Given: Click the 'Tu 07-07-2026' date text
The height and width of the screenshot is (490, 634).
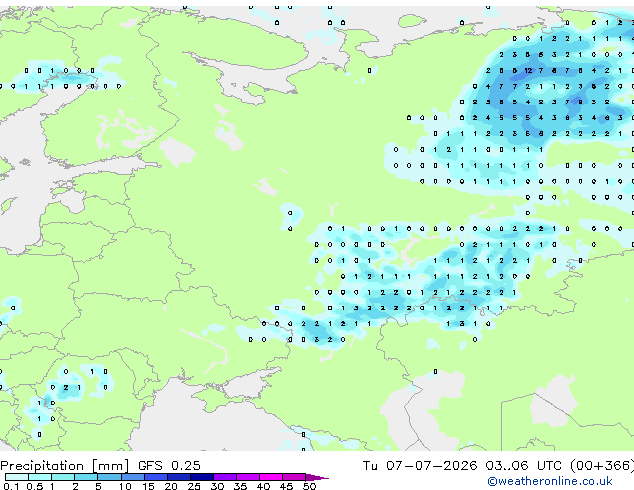Looking at the screenshot, I should click(420, 466).
